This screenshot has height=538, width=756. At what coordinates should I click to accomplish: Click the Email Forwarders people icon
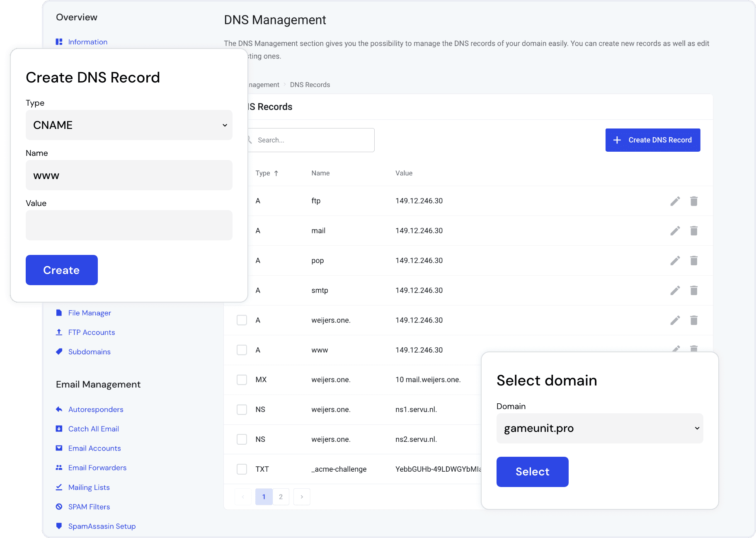pyautogui.click(x=59, y=468)
